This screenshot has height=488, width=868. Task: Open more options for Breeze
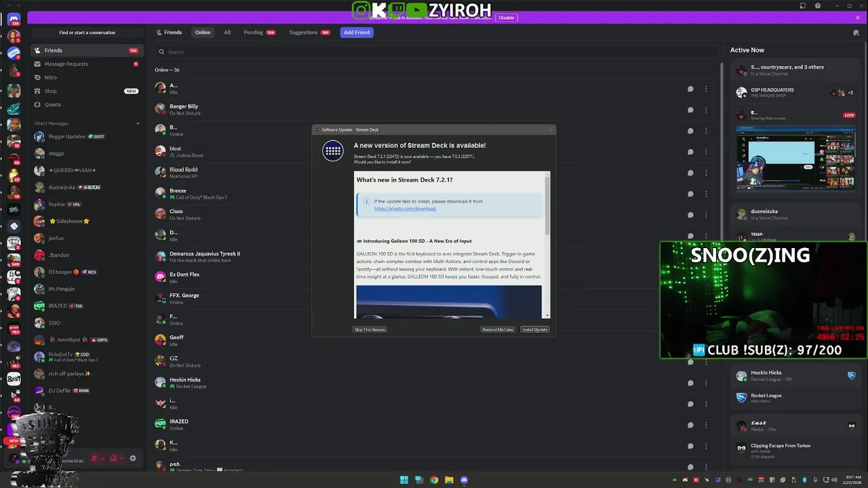(x=706, y=194)
